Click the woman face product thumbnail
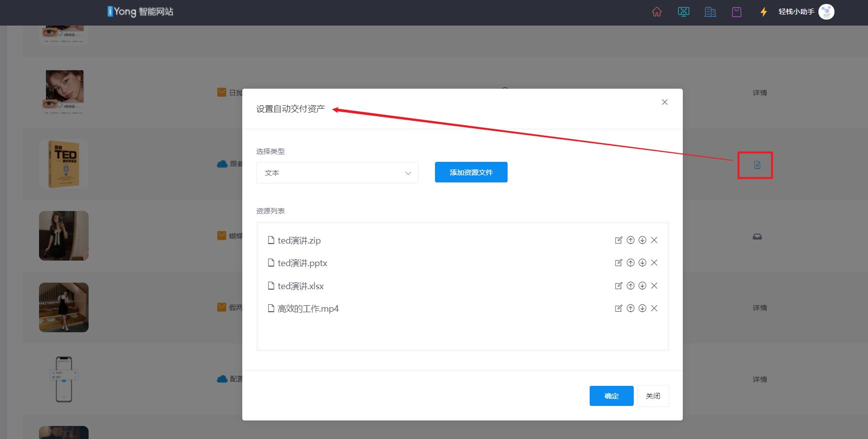This screenshot has width=868, height=439. coord(64,92)
